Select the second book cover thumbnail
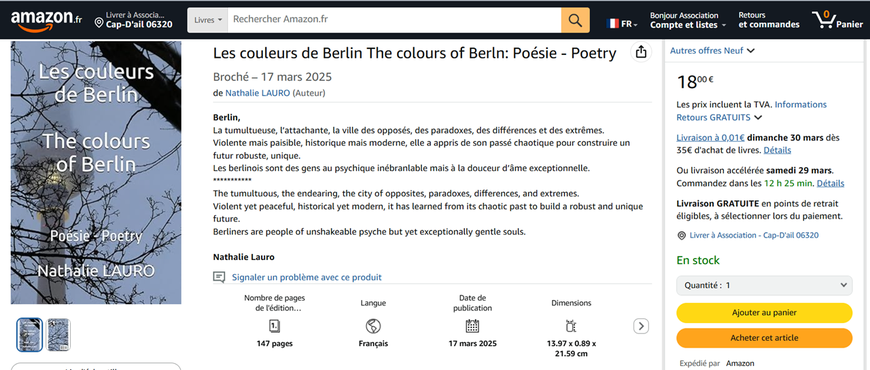This screenshot has height=370, width=870. 58,334
